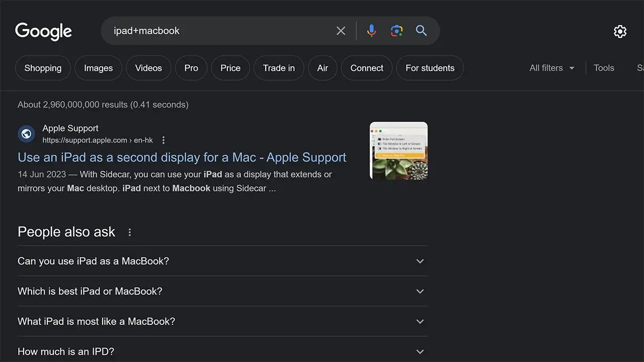Click the Tools button

pyautogui.click(x=604, y=68)
